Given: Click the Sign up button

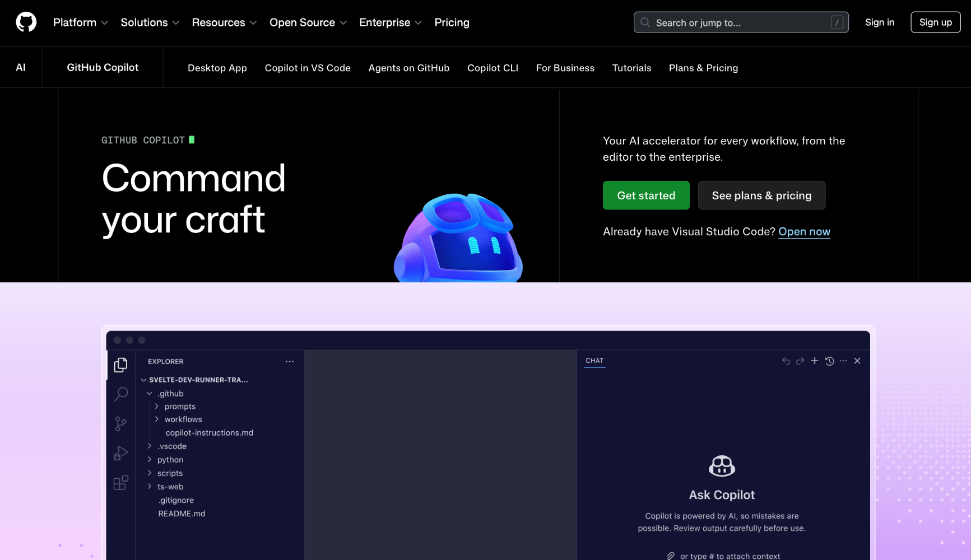Looking at the screenshot, I should click(x=935, y=22).
